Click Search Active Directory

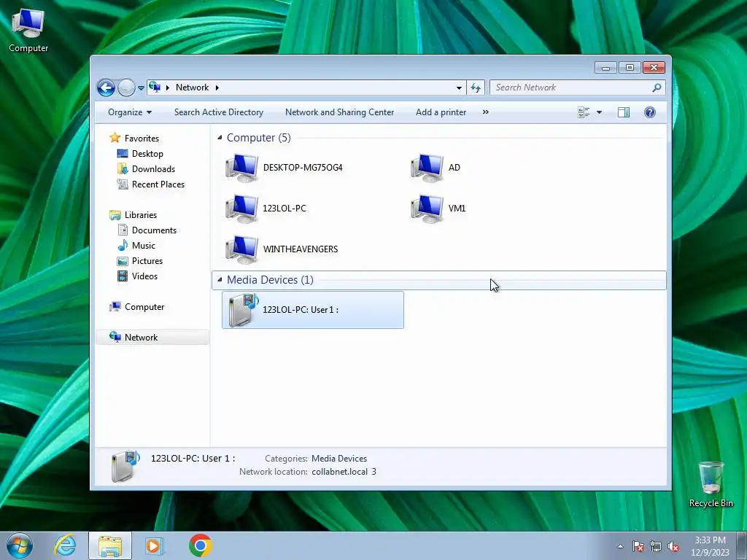coord(219,112)
